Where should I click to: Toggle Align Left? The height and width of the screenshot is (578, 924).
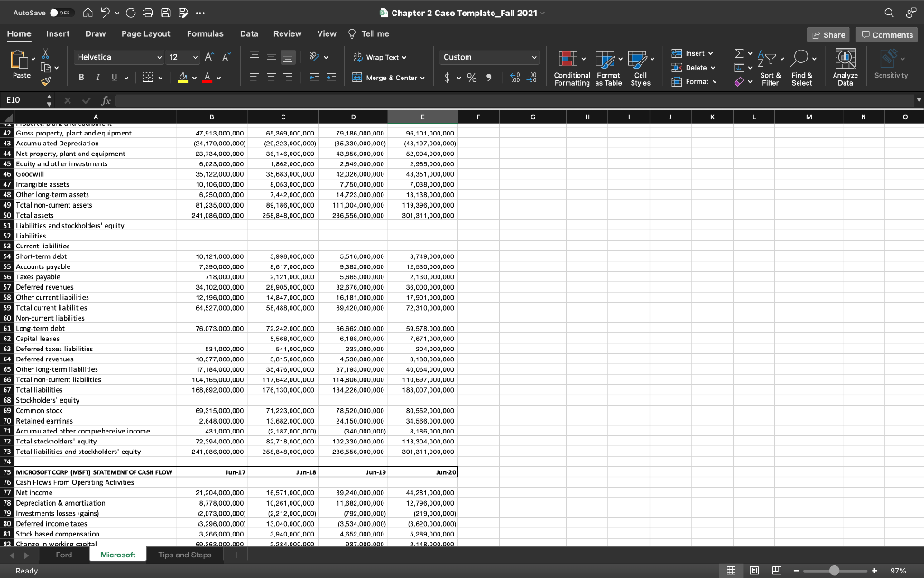tap(254, 78)
